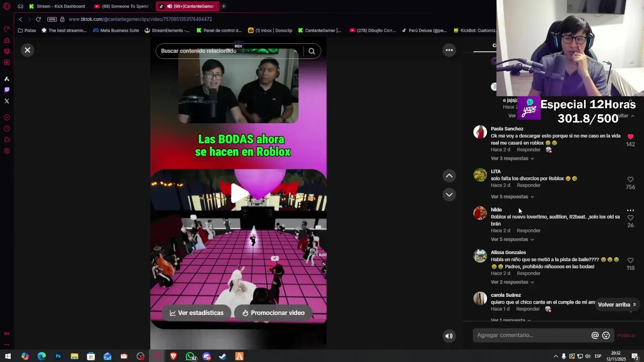Image resolution: width=644 pixels, height=362 pixels.
Task: Expand Ver 5 respuestas under hilde
Action: (512, 239)
